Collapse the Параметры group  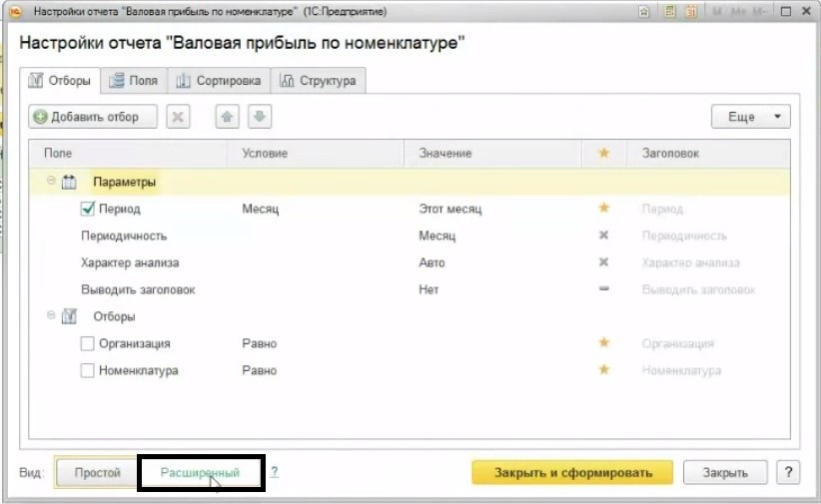tap(48, 182)
